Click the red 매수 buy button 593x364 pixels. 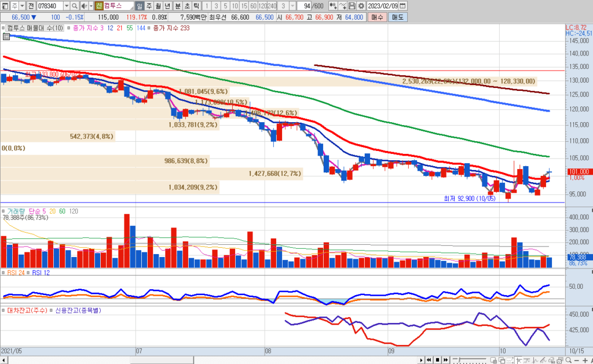377,17
